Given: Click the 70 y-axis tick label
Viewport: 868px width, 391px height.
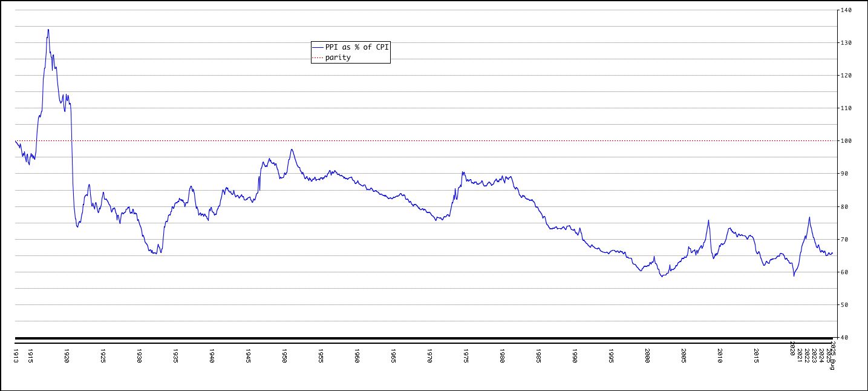Looking at the screenshot, I should coord(844,240).
